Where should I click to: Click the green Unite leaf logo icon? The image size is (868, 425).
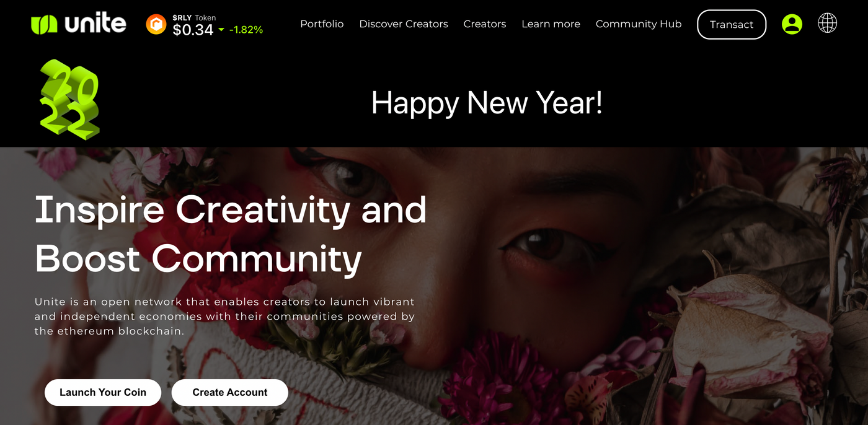(44, 24)
